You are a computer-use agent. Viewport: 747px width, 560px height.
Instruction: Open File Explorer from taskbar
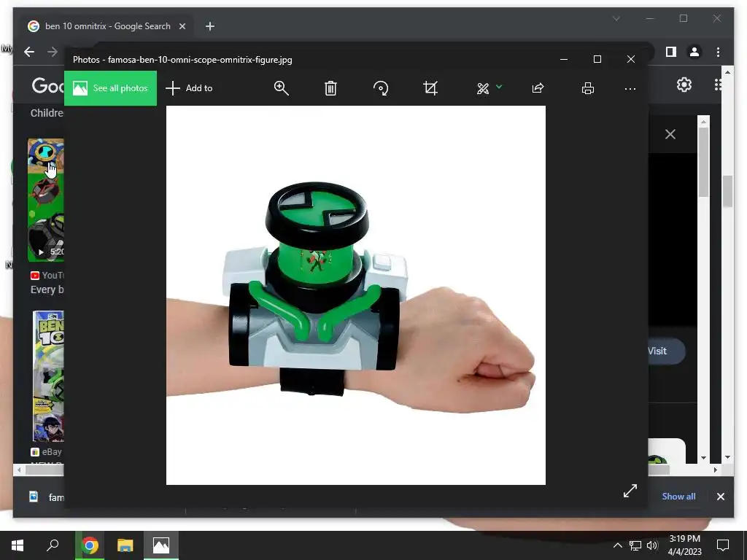(x=125, y=545)
